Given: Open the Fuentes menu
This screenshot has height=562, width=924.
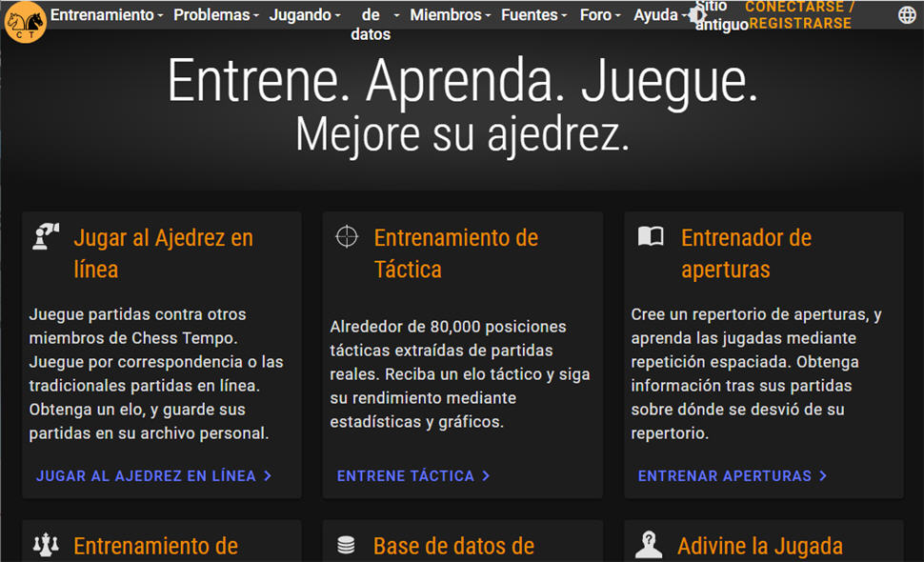Looking at the screenshot, I should pyautogui.click(x=530, y=15).
